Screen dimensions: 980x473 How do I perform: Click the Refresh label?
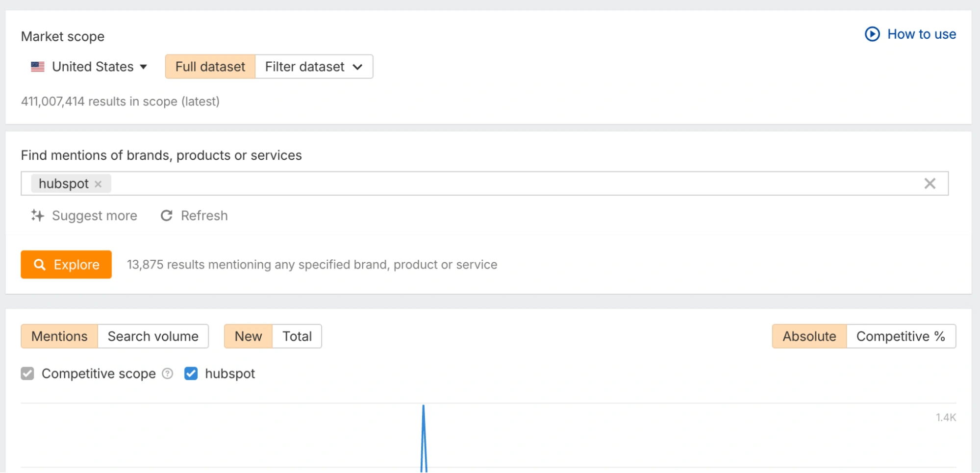coord(204,216)
